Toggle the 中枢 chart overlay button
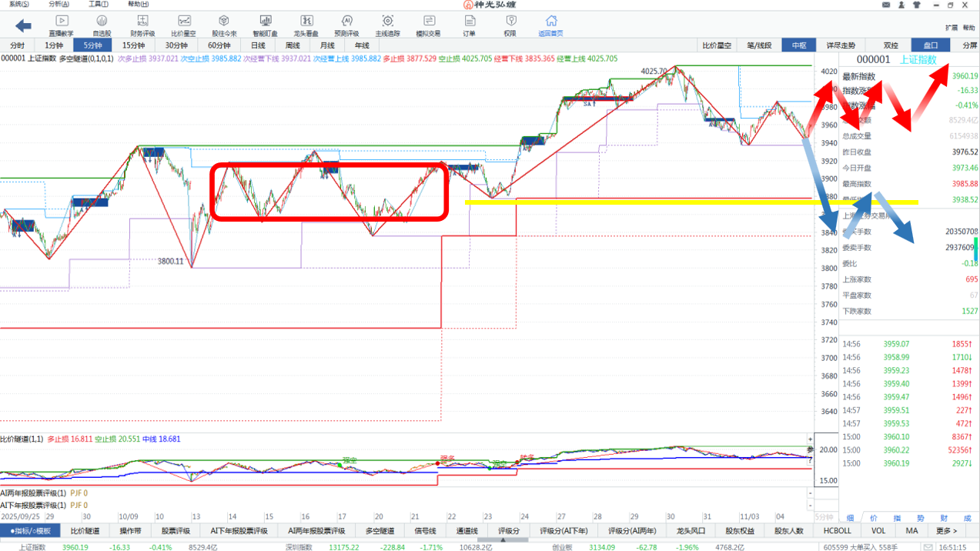The image size is (980, 551). pos(798,45)
